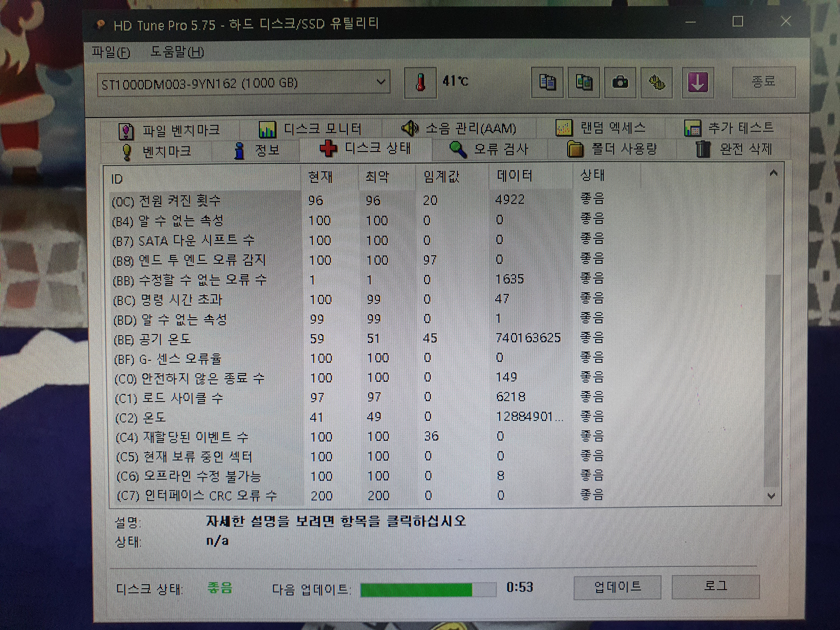840x630 pixels.
Task: Switch to the 폴더 사용량 tab
Action: tap(612, 149)
